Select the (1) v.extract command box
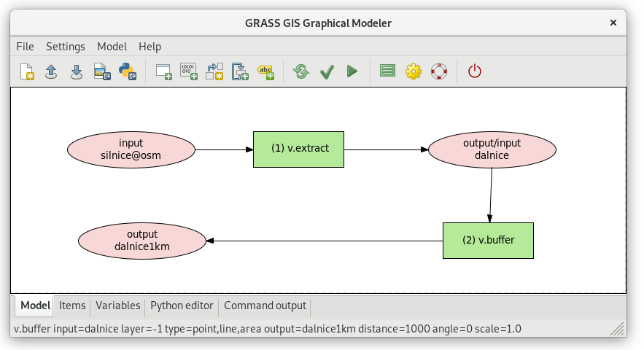 point(298,149)
